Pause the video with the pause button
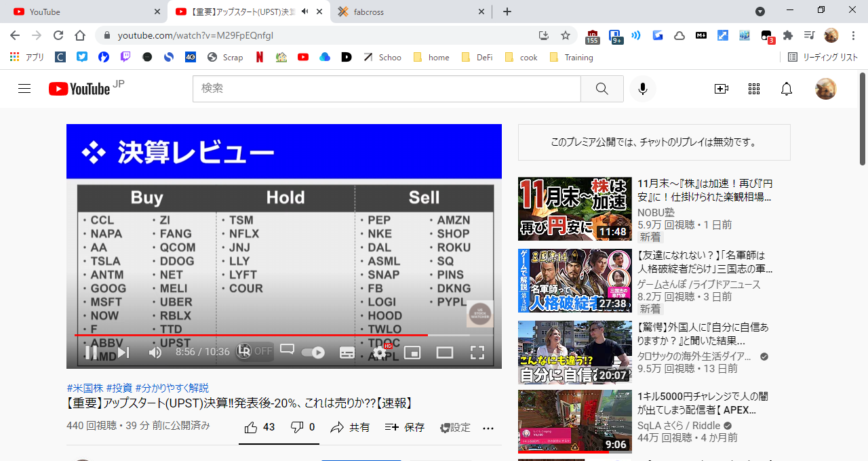Image resolution: width=868 pixels, height=461 pixels. coord(91,353)
